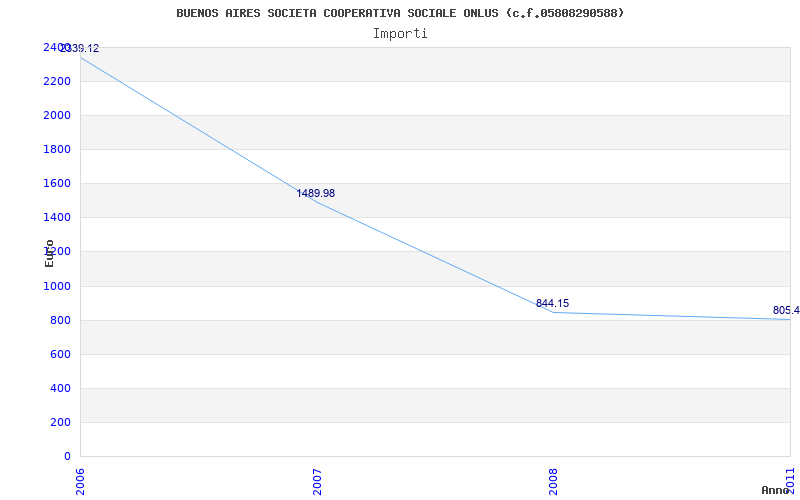Click the 1000 y-axis tick label
This screenshot has width=800, height=500.
click(57, 287)
